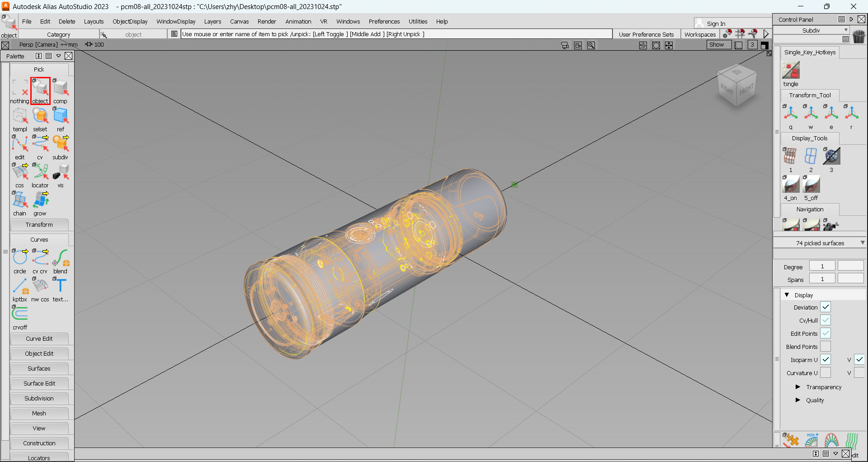
Task: Expand the Transparency section
Action: coord(798,387)
